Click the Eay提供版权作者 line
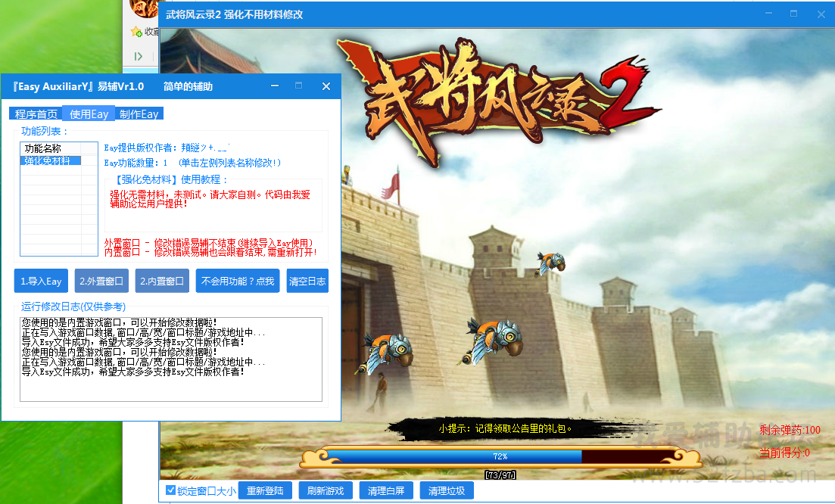Viewport: 835px width, 504px height. tap(167, 148)
